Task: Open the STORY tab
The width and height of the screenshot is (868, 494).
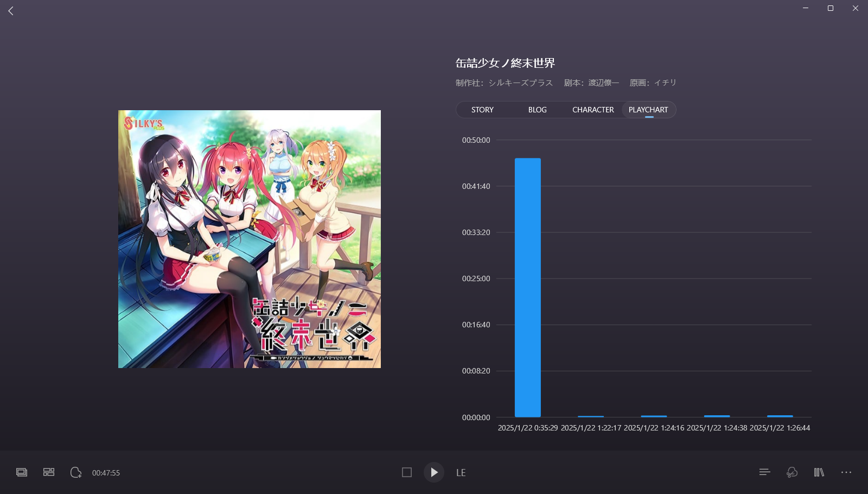Action: click(x=482, y=110)
